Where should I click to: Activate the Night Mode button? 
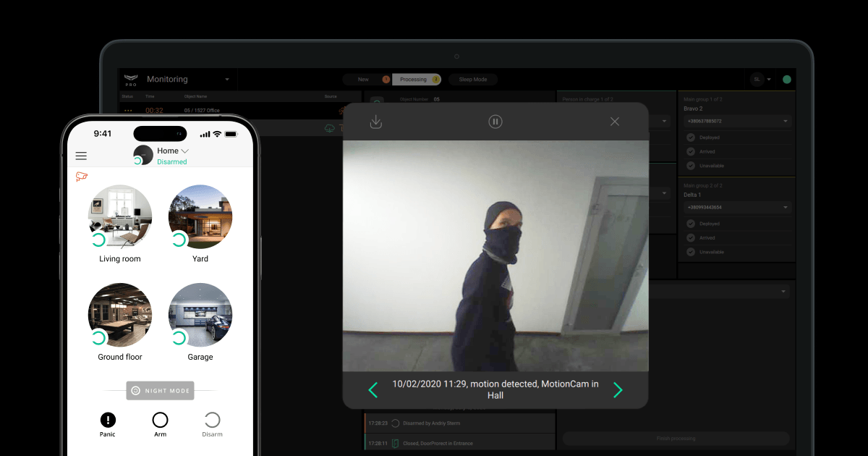pyautogui.click(x=160, y=391)
